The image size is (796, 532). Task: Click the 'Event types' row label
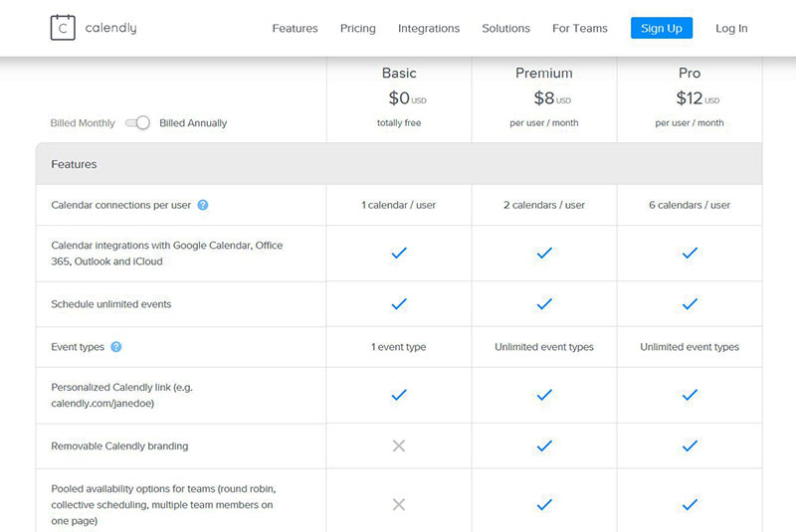[x=78, y=347]
